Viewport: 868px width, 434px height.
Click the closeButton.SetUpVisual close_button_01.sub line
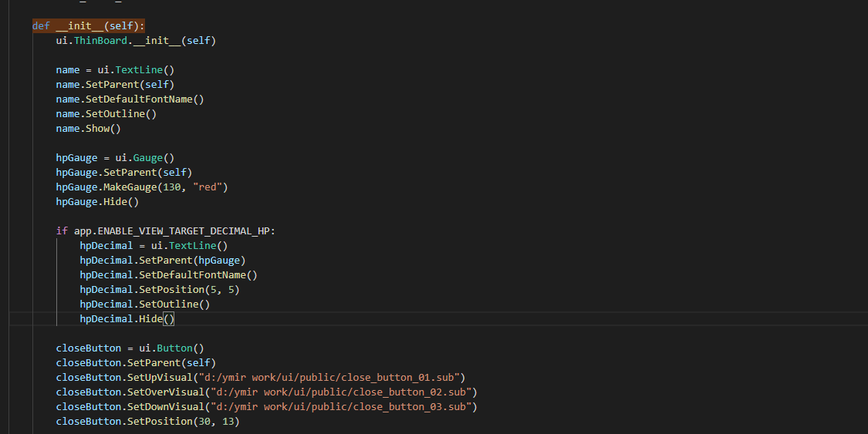point(261,378)
